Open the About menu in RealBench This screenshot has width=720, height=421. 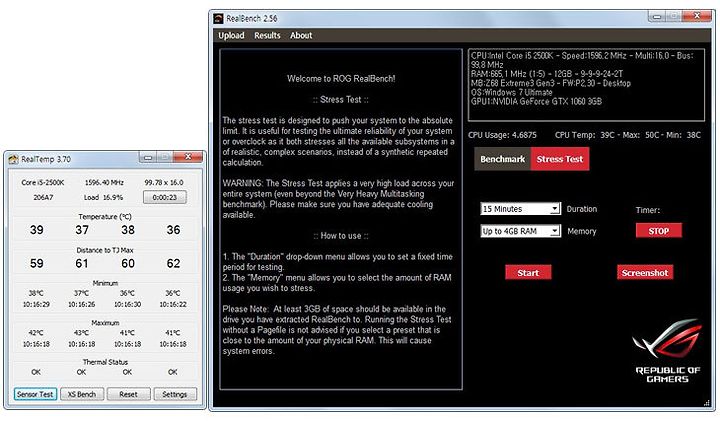pyautogui.click(x=301, y=35)
